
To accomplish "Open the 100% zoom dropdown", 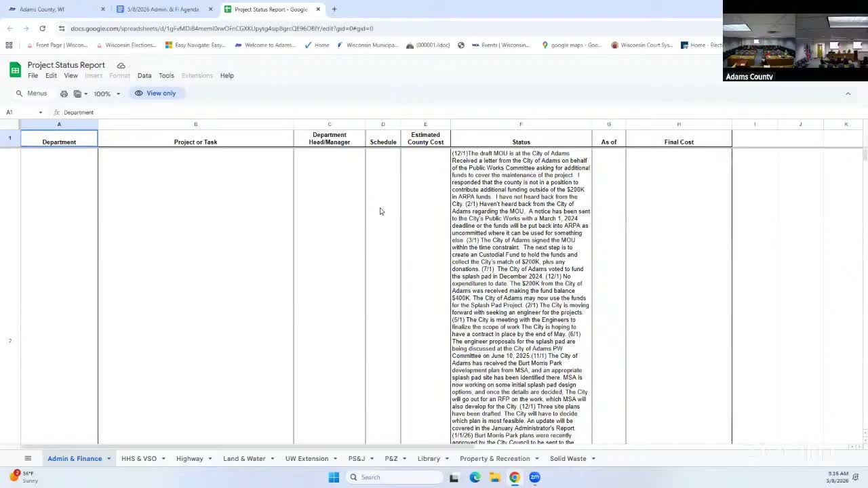I will pyautogui.click(x=107, y=94).
